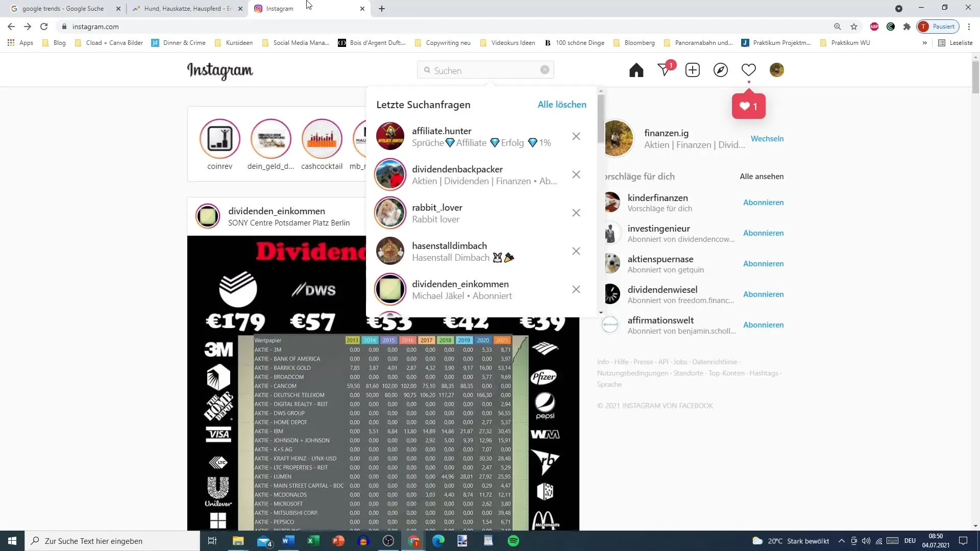The width and height of the screenshot is (980, 551).
Task: Follow aktienspuernase with Abonnieren
Action: pos(763,264)
